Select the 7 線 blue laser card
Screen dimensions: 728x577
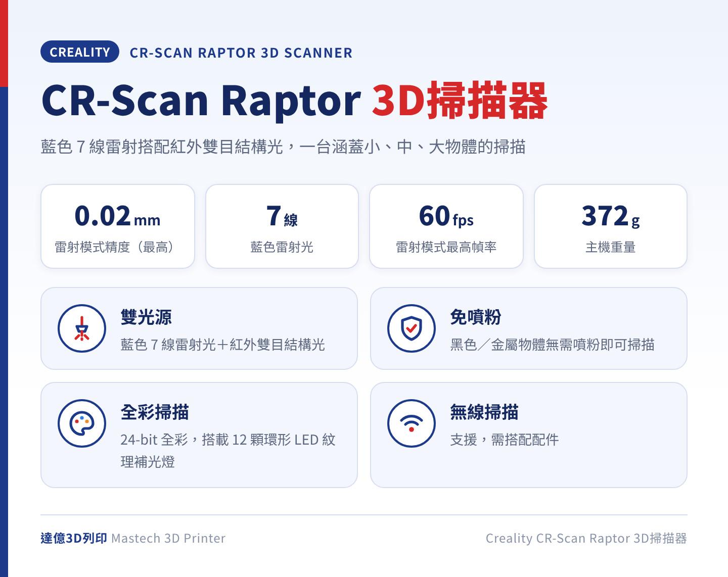click(282, 226)
